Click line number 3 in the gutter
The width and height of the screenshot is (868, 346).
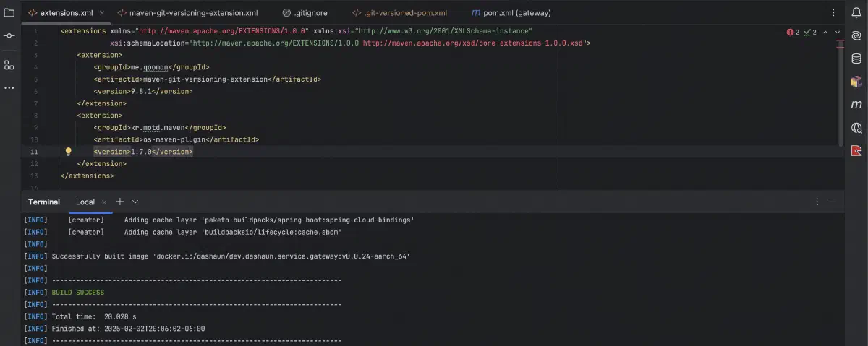tap(36, 55)
